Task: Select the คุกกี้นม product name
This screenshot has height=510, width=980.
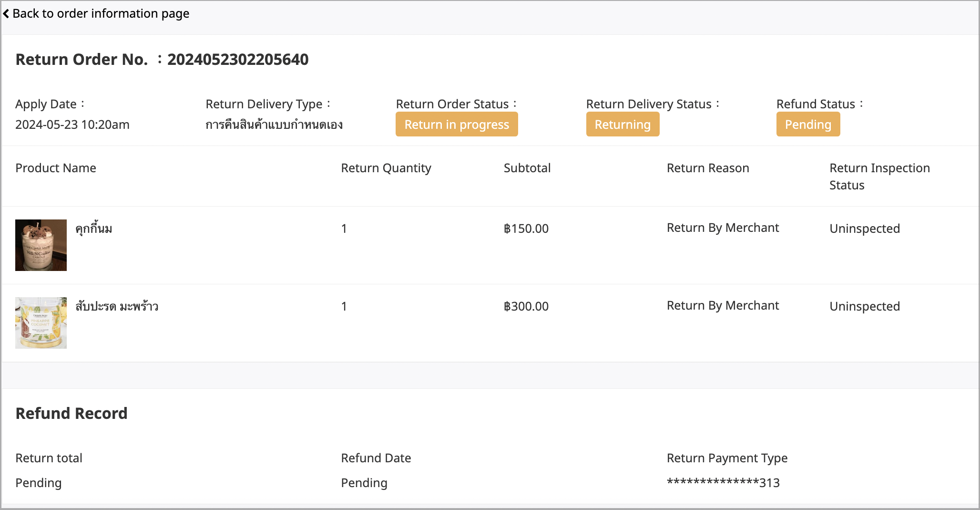Action: (94, 228)
